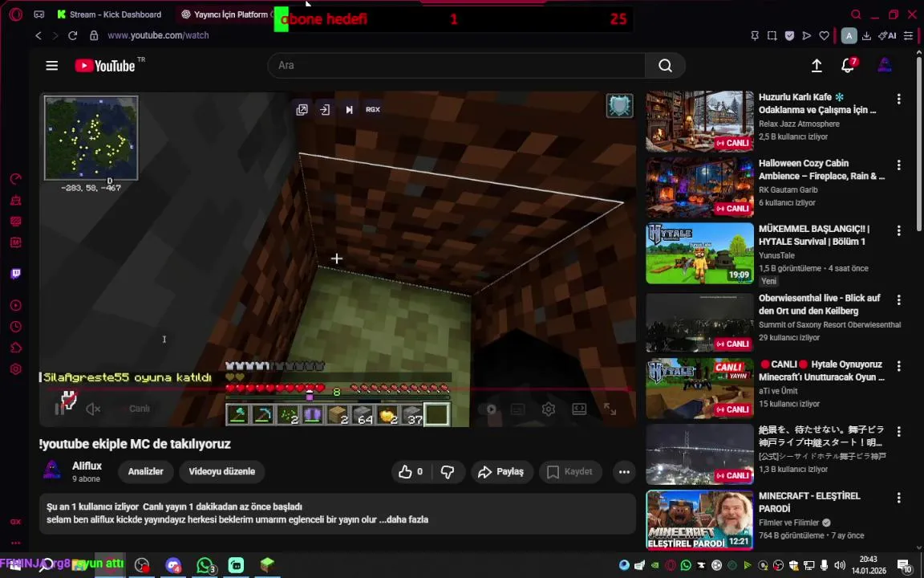Focus the YouTube Ara search field
Screen dimensions: 924x578
[456, 66]
